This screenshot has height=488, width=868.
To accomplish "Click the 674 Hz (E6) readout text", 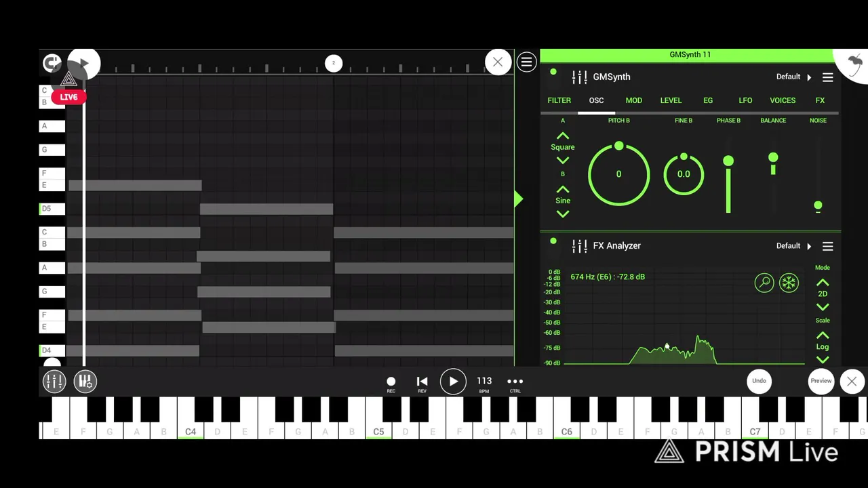I will pyautogui.click(x=608, y=277).
